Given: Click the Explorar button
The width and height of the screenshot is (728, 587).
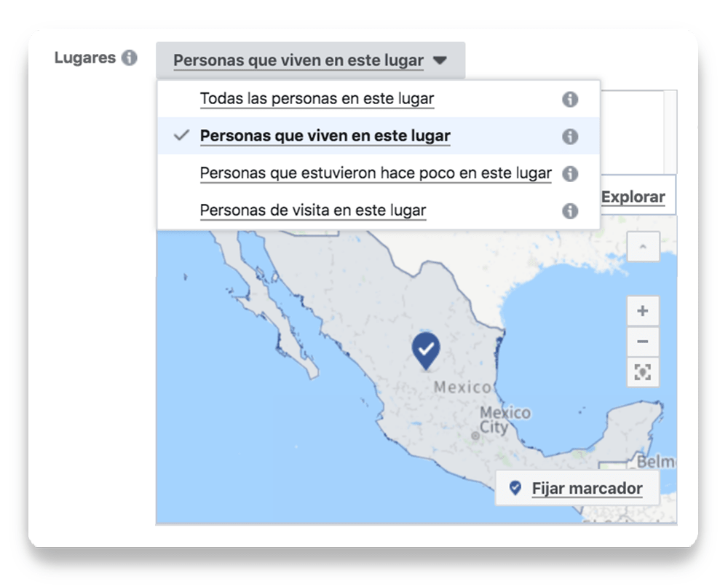Looking at the screenshot, I should [x=634, y=197].
